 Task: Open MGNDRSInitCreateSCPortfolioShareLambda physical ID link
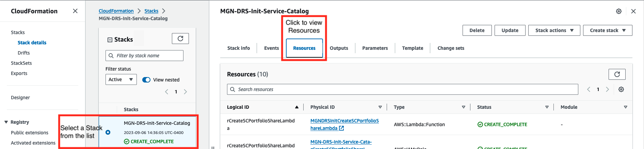click(344, 124)
